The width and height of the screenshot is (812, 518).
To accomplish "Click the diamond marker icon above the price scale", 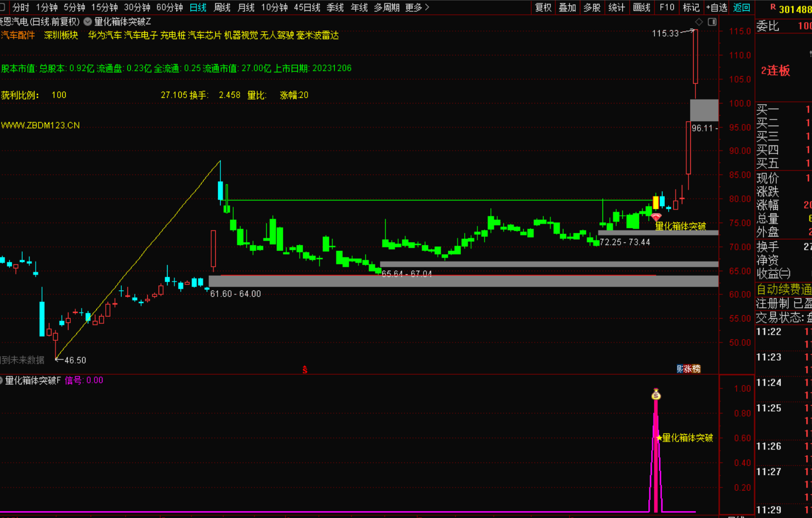I will tap(699, 20).
